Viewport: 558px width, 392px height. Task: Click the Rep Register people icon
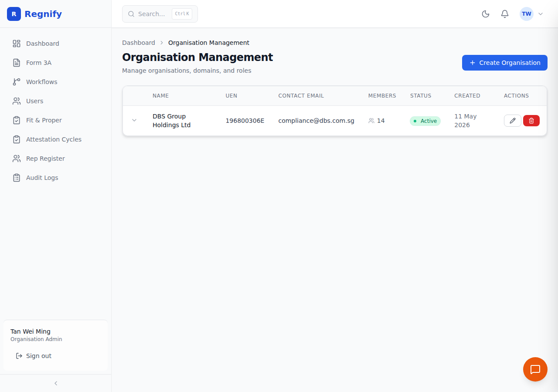17,159
